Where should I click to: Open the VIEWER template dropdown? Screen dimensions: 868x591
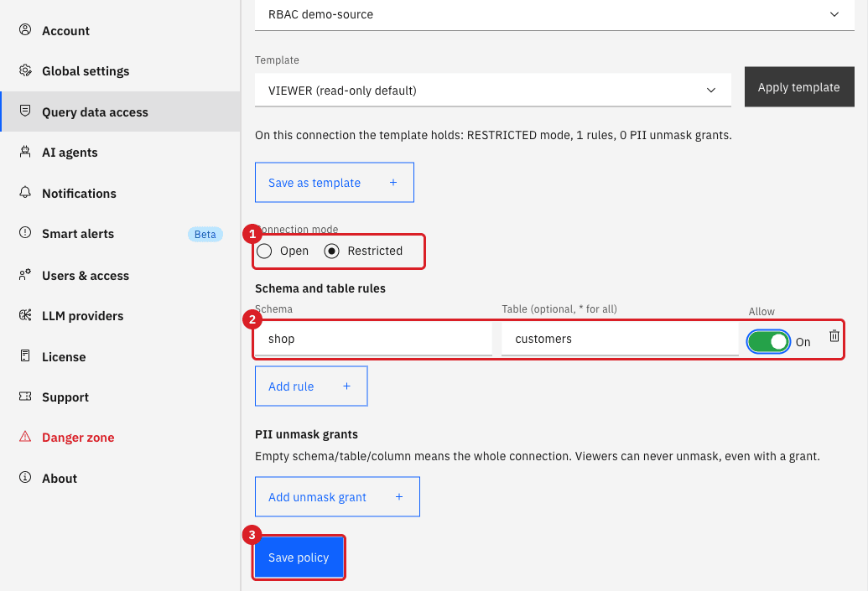pos(492,91)
